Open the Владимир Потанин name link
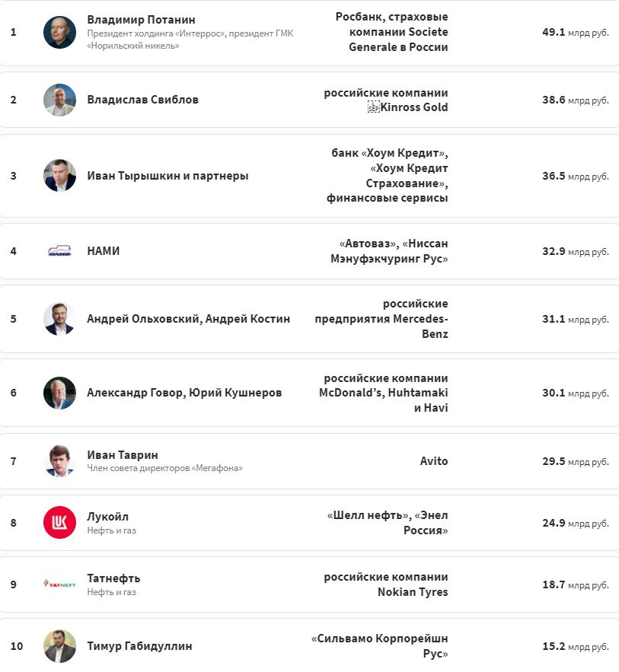This screenshot has height=672, width=619. tap(141, 20)
